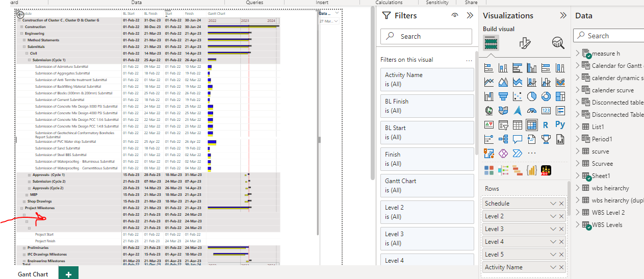Click the Filters pane search box

tap(426, 36)
